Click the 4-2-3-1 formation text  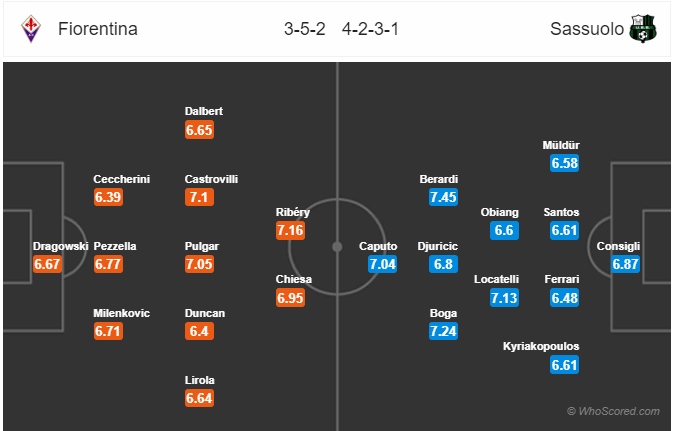click(371, 29)
